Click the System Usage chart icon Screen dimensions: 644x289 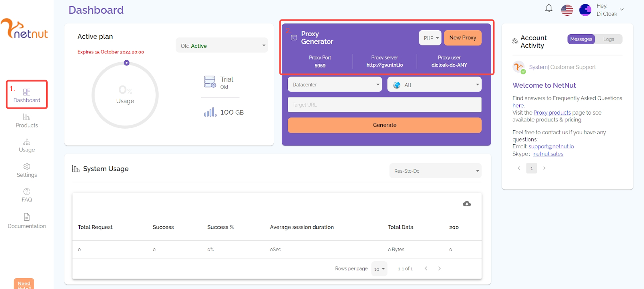pos(76,169)
